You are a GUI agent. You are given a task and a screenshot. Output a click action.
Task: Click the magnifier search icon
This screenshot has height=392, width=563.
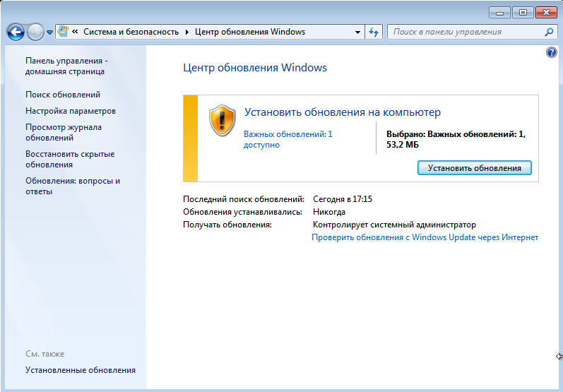[x=549, y=32]
